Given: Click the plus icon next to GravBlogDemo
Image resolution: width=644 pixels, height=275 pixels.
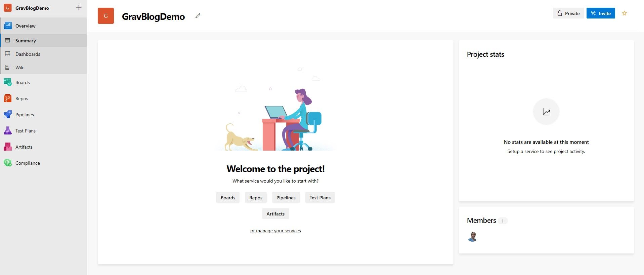Looking at the screenshot, I should click(x=79, y=8).
